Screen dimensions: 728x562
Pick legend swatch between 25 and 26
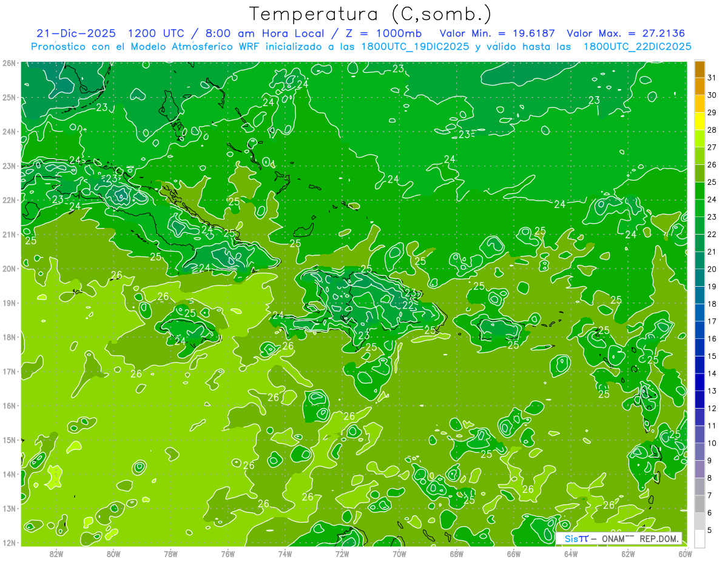pos(699,173)
